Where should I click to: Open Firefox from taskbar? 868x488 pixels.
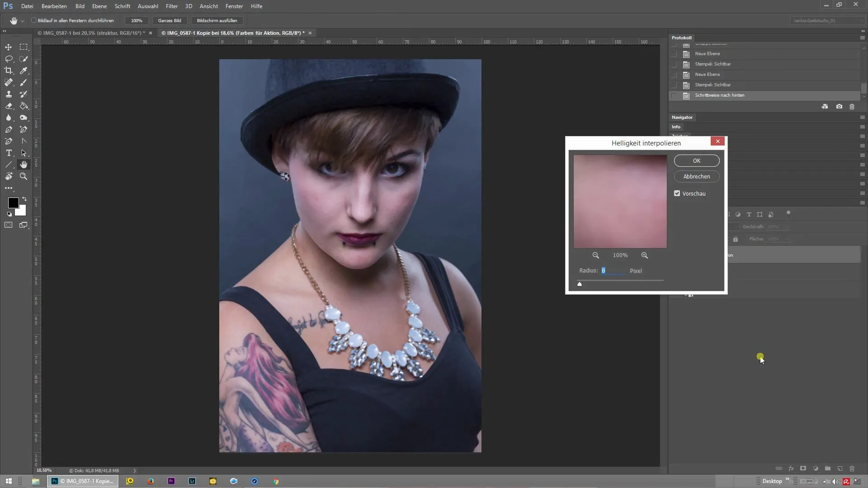tap(151, 481)
